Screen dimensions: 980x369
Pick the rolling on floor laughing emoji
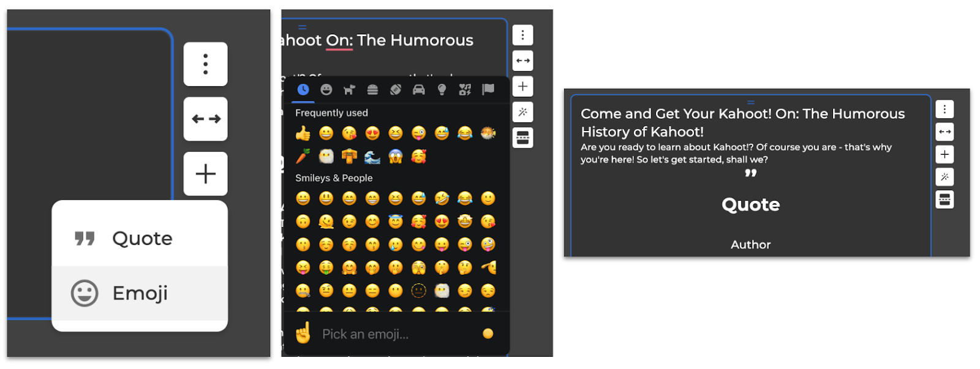(442, 198)
